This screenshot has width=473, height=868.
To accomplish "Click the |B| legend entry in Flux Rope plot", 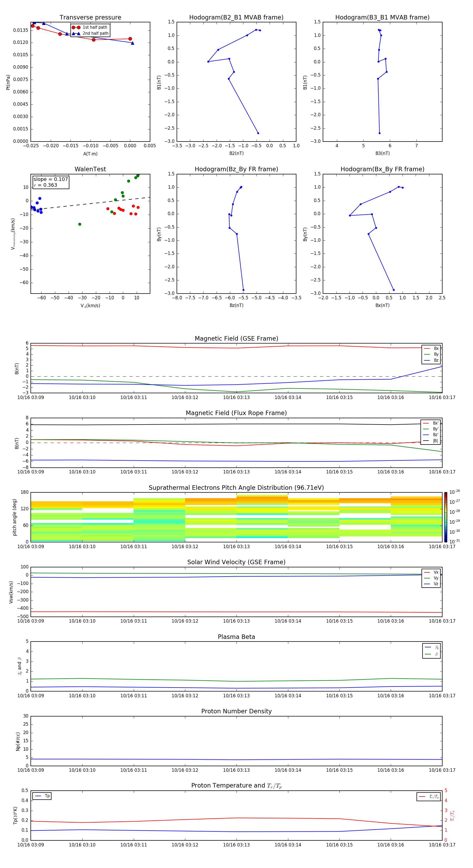I will [431, 441].
